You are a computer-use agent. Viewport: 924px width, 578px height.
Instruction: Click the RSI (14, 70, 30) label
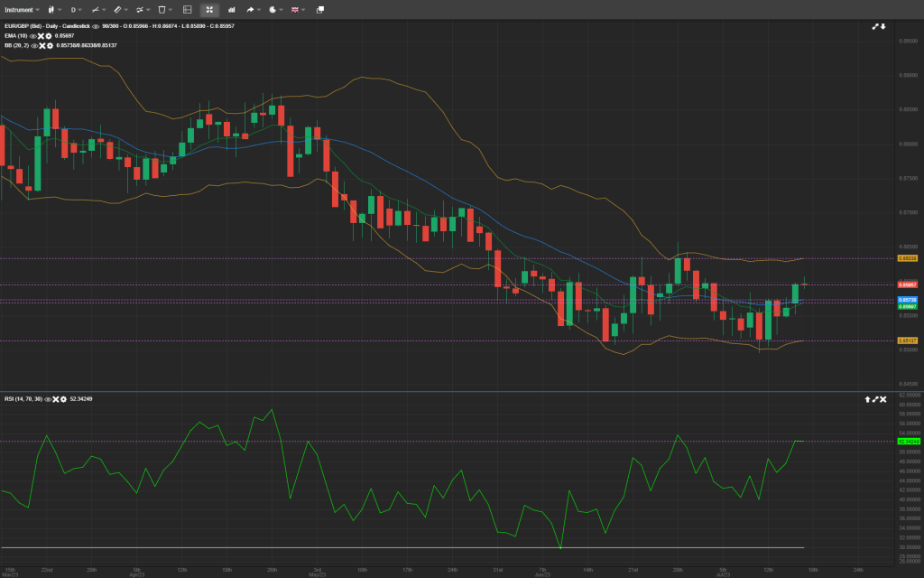pyautogui.click(x=23, y=399)
